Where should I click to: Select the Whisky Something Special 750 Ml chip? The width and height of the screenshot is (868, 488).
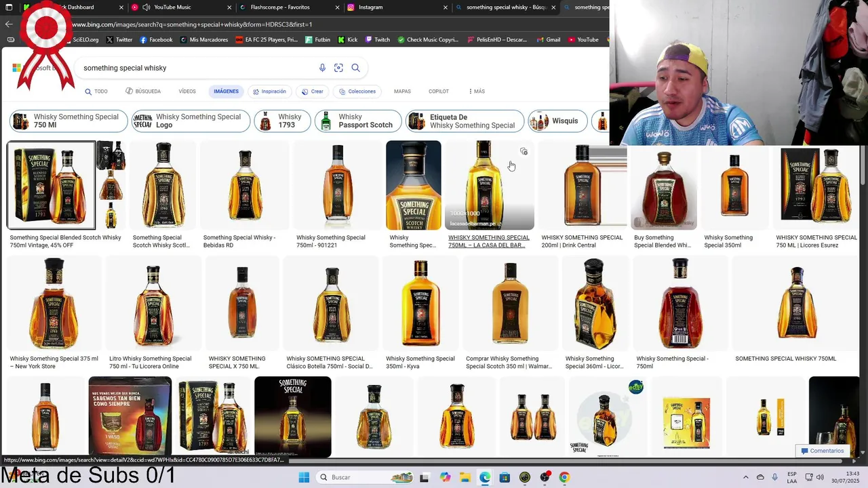pyautogui.click(x=68, y=121)
